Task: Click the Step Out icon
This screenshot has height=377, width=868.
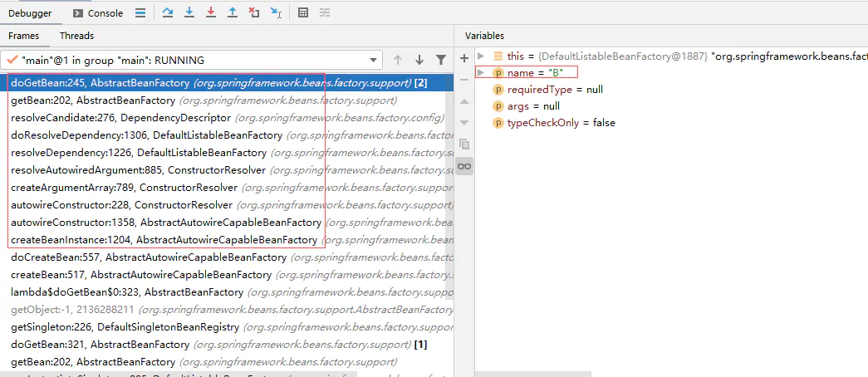Action: point(233,12)
